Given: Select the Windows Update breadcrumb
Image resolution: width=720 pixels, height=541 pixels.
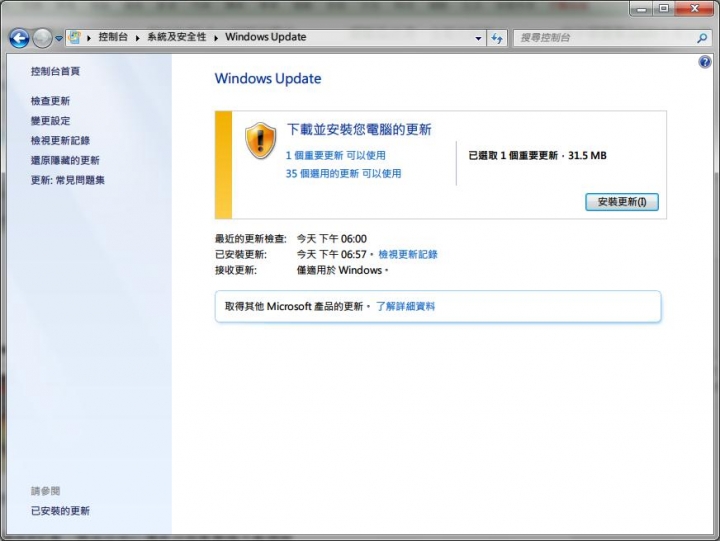Looking at the screenshot, I should tap(265, 37).
